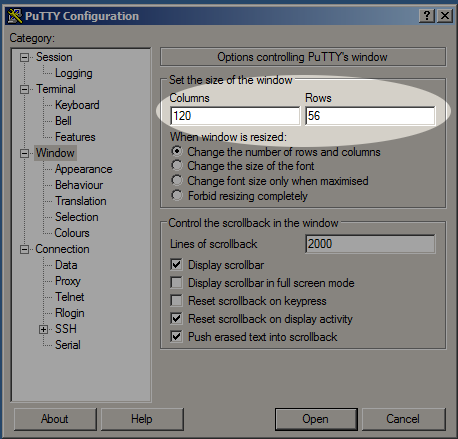Image resolution: width=458 pixels, height=439 pixels.
Task: Open Proxy settings category
Action: 68,281
